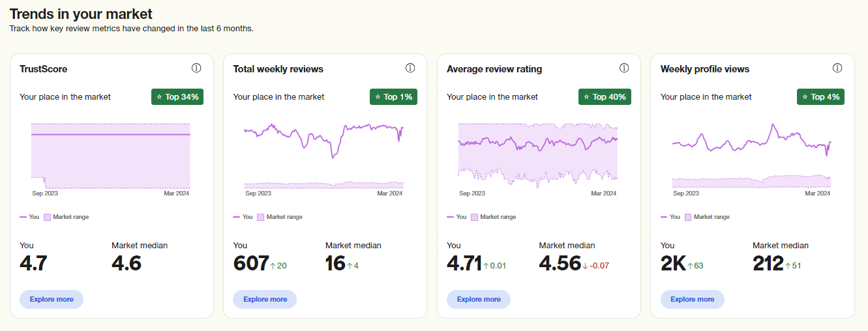Screen dimensions: 868x331
Task: Click Market range legend in Weekly profile views
Action: click(708, 217)
